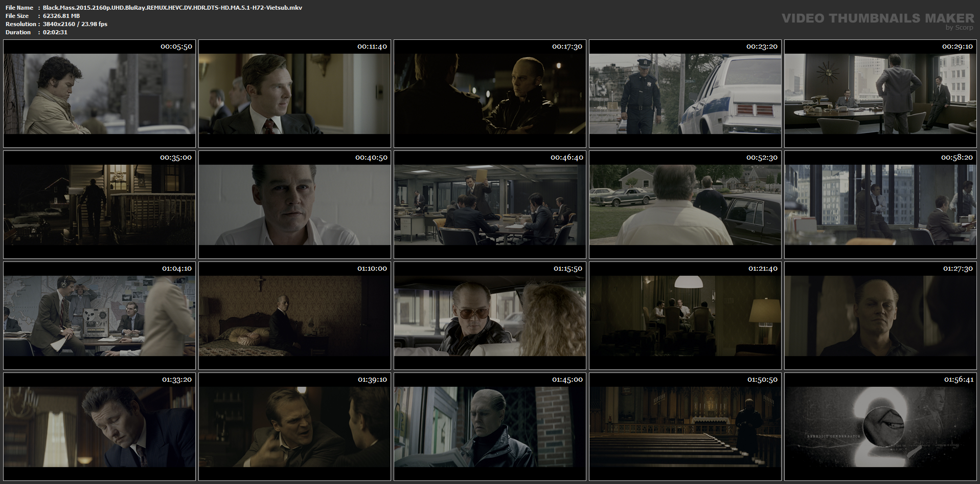Open the dining table frame at 01:21:40
The image size is (980, 484).
685,316
